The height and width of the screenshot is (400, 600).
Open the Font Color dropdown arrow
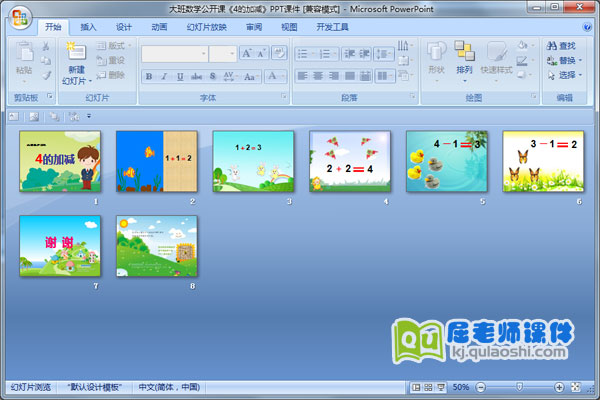coord(283,77)
